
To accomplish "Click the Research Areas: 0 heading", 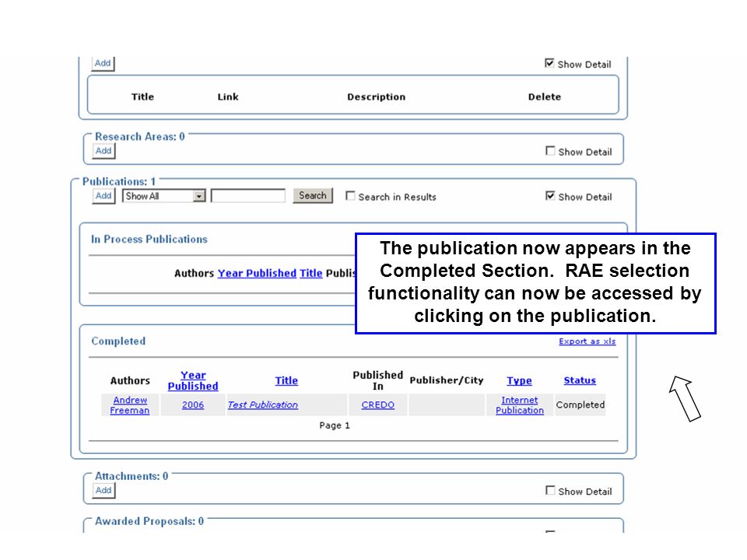I will point(139,137).
